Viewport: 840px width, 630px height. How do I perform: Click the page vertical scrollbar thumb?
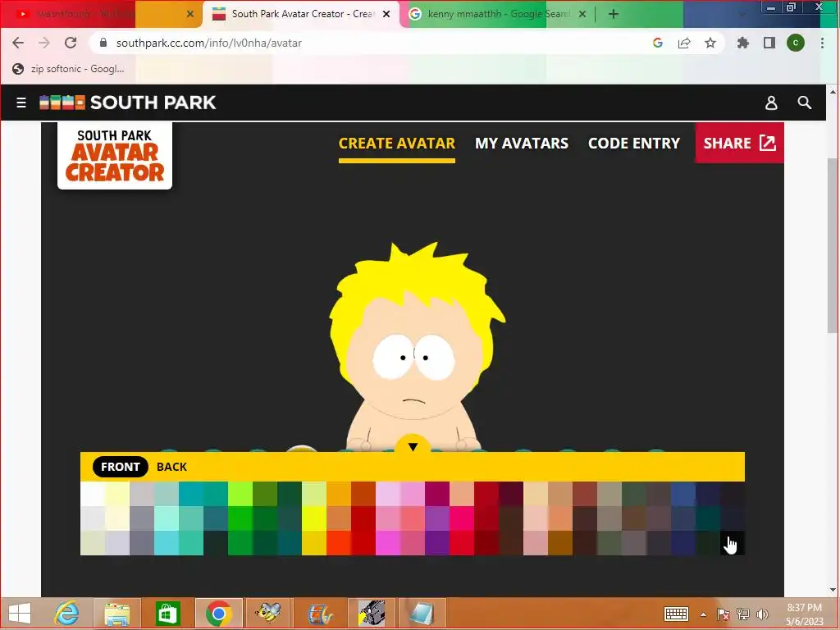tap(832, 245)
